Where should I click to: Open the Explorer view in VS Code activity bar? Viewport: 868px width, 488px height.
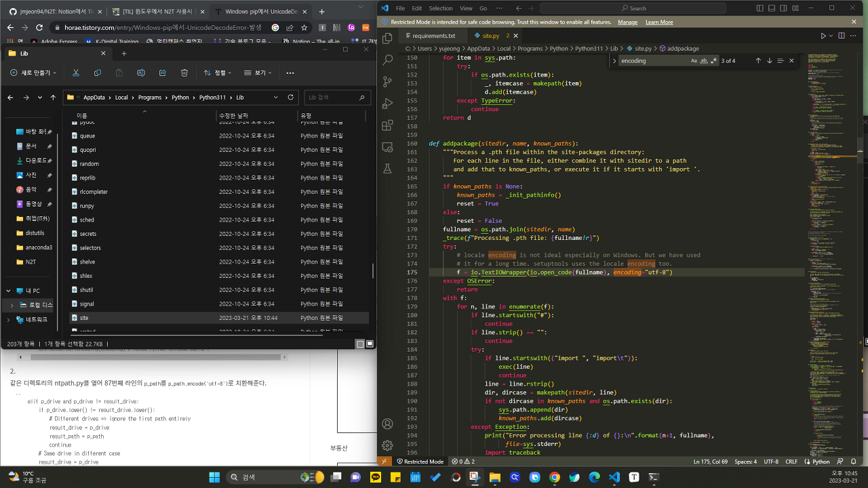pos(387,39)
